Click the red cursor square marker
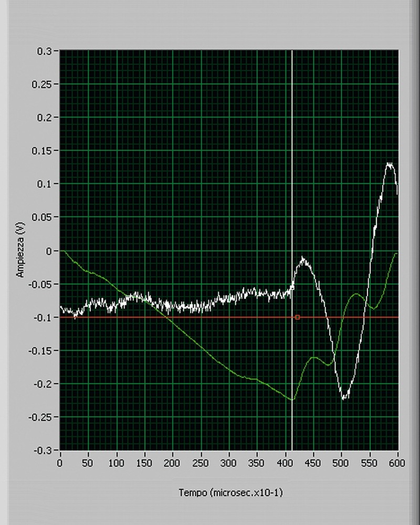The width and height of the screenshot is (420, 525). [x=298, y=317]
